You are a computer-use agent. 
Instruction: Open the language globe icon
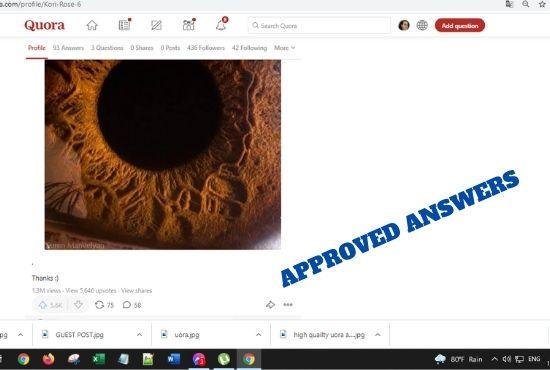(422, 25)
